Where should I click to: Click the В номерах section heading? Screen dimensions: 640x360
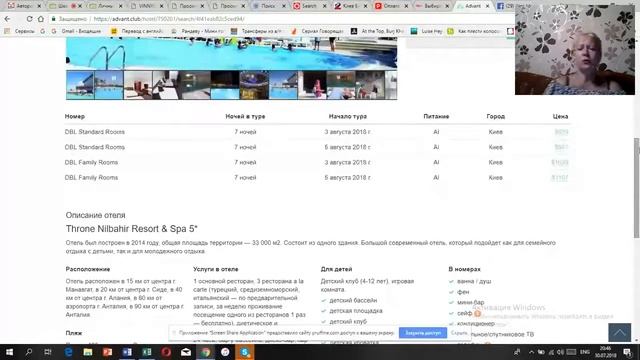coord(464,269)
